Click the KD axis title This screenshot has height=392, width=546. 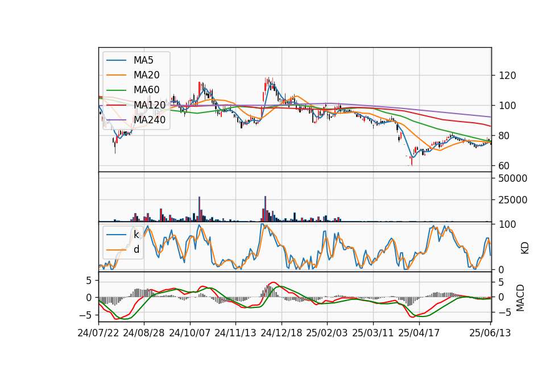pyautogui.click(x=525, y=248)
